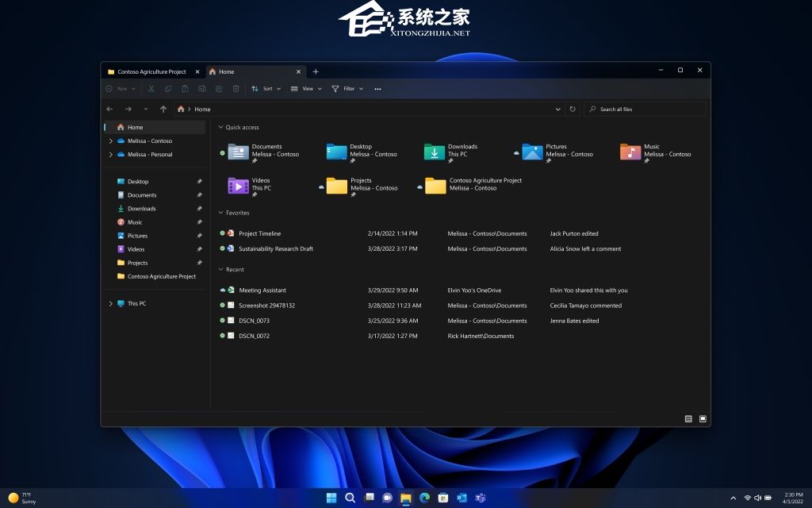Collapse the Quick access section
The image size is (812, 508).
click(220, 127)
